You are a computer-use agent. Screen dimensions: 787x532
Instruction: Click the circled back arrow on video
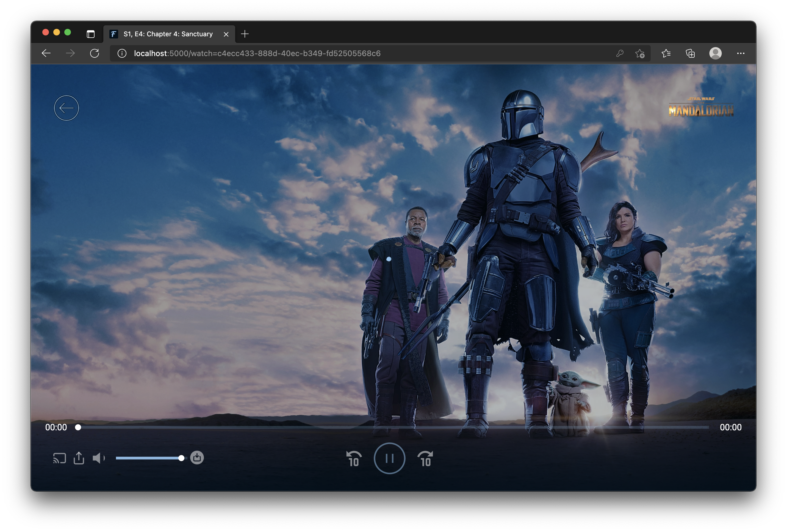point(66,108)
